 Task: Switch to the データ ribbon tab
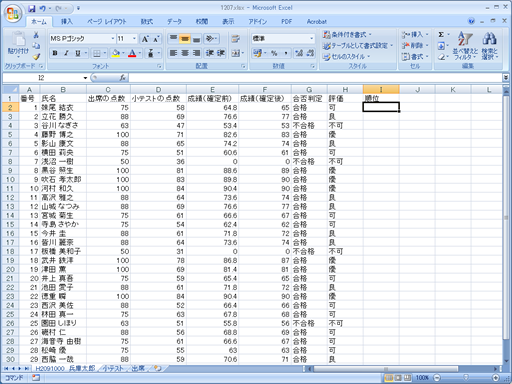point(174,22)
